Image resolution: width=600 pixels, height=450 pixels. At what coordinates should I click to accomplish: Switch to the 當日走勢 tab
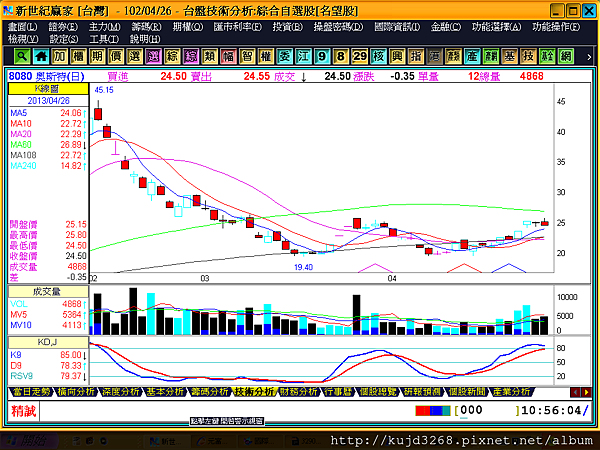point(31,392)
